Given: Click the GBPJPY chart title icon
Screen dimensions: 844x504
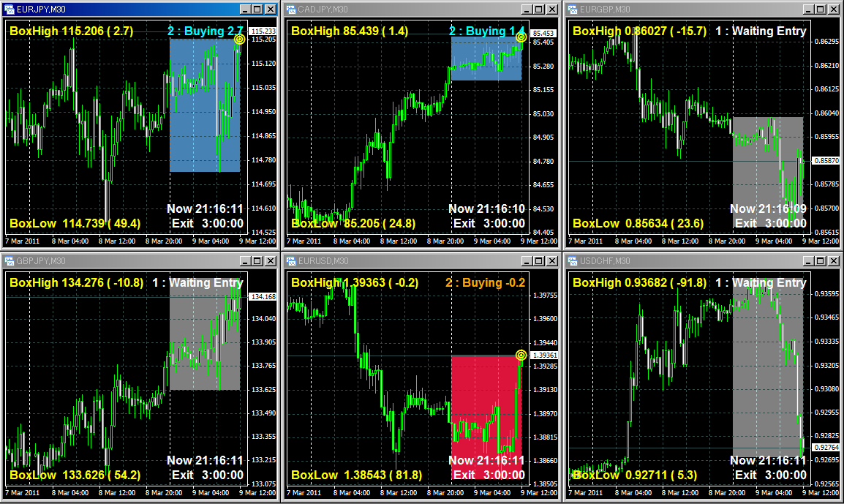Looking at the screenshot, I should coord(10,261).
